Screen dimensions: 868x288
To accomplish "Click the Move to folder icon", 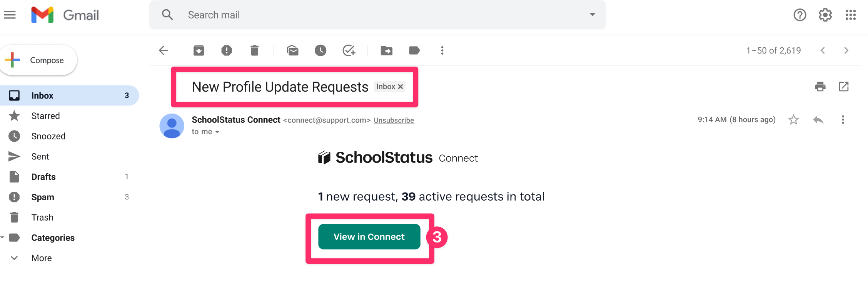I will point(386,50).
